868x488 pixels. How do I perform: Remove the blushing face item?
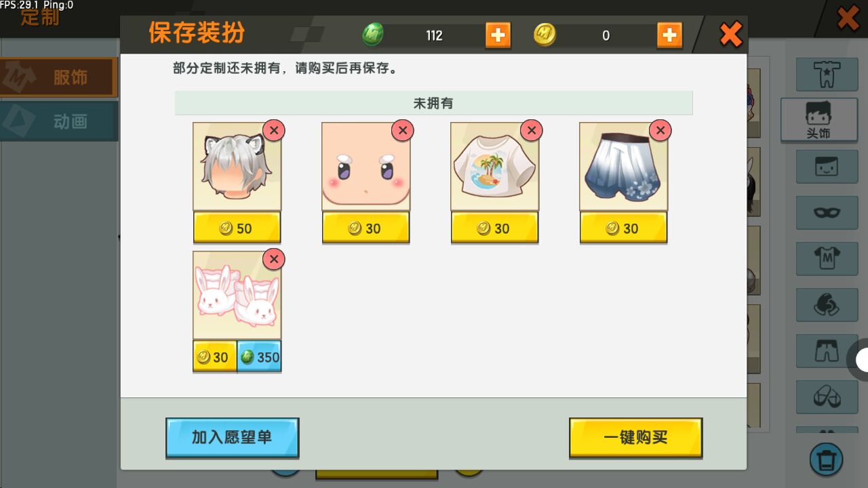tap(402, 130)
